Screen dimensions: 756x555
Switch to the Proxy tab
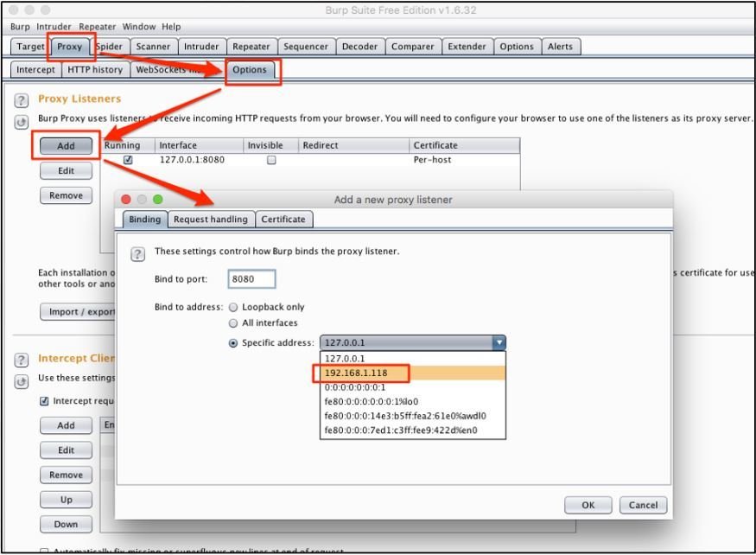click(70, 47)
